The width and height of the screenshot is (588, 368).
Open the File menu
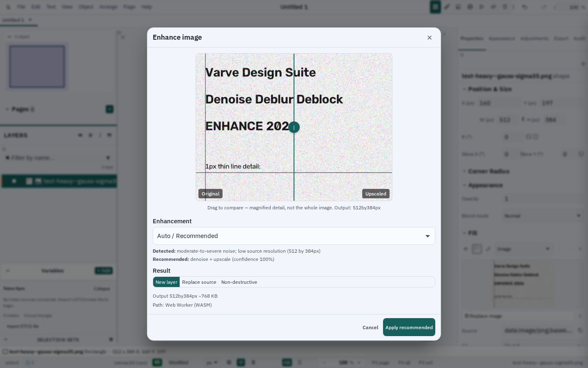click(21, 7)
